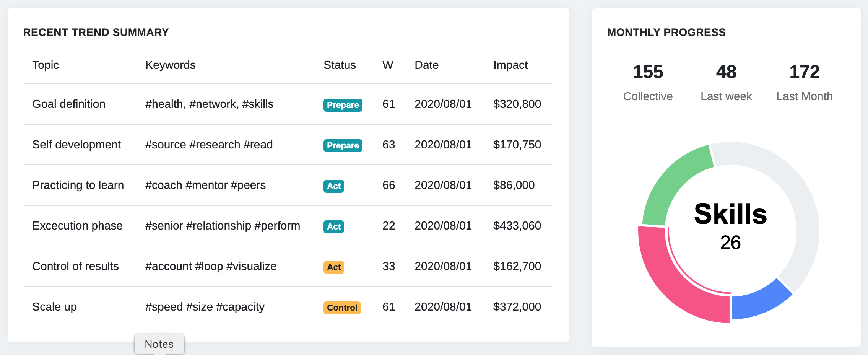This screenshot has height=355, width=868.
Task: Click the Prepare badge for Goal definition
Action: click(343, 105)
